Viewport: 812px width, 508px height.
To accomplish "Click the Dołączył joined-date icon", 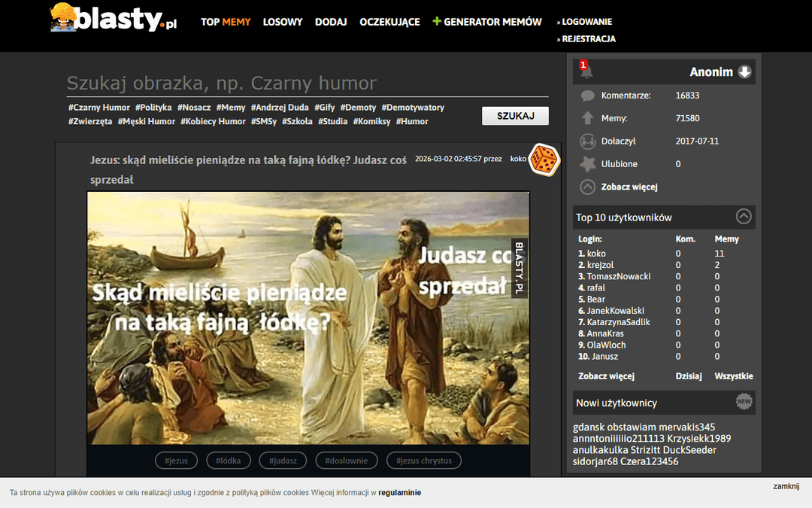I will pyautogui.click(x=588, y=141).
